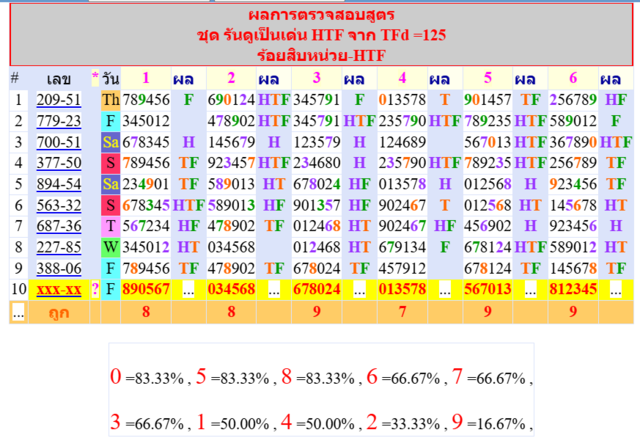
Task: Open the 687-36 number link
Action: point(59,226)
